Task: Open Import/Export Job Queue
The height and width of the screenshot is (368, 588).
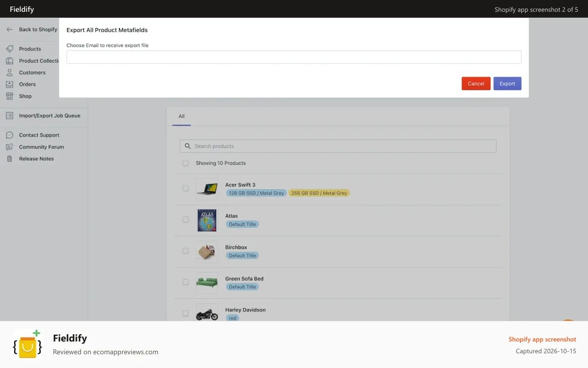Action: tap(49, 116)
